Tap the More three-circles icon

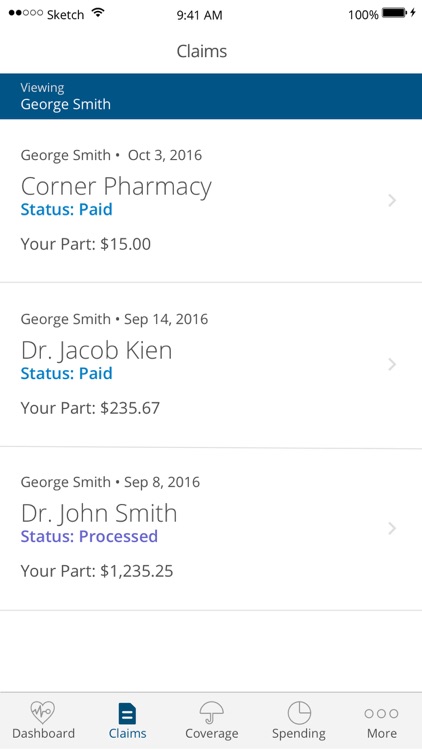(x=381, y=714)
